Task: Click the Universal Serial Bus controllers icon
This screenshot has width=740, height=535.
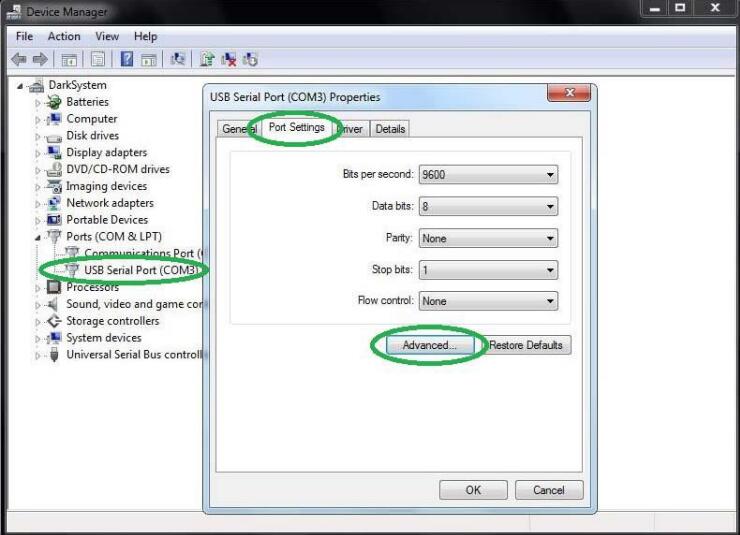Action: [54, 354]
